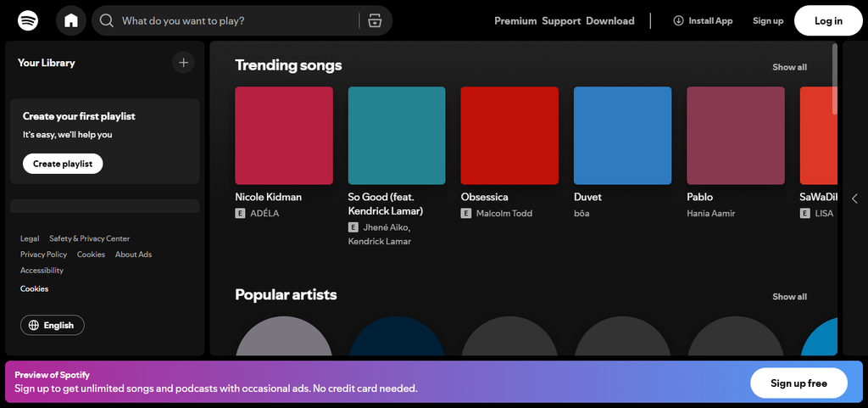This screenshot has width=868, height=408.
Task: Go to Home via house icon
Action: (71, 21)
